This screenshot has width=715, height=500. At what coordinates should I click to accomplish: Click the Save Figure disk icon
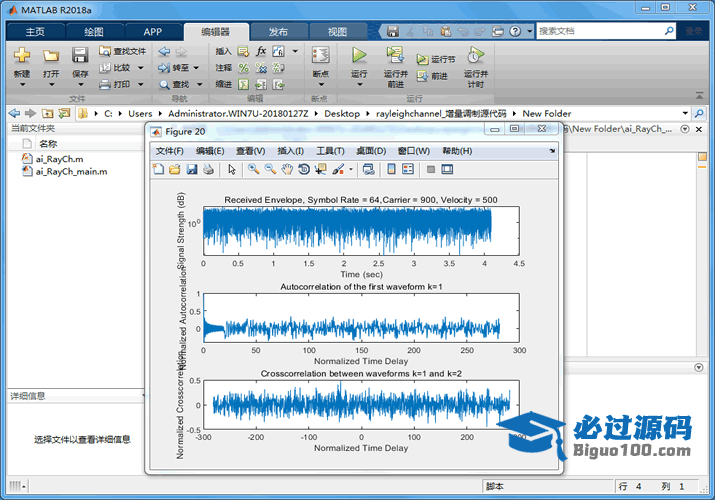[191, 169]
